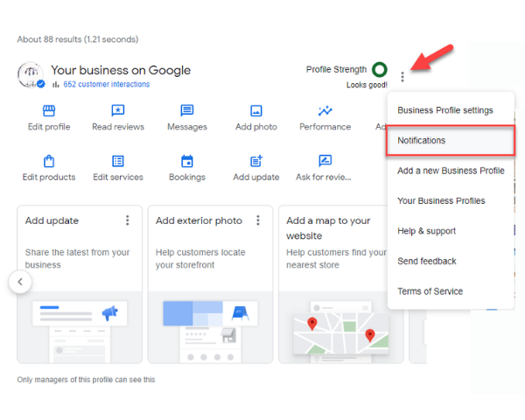This screenshot has height=420, width=525.
Task: Click the map illustration with red pins
Action: tap(341, 333)
